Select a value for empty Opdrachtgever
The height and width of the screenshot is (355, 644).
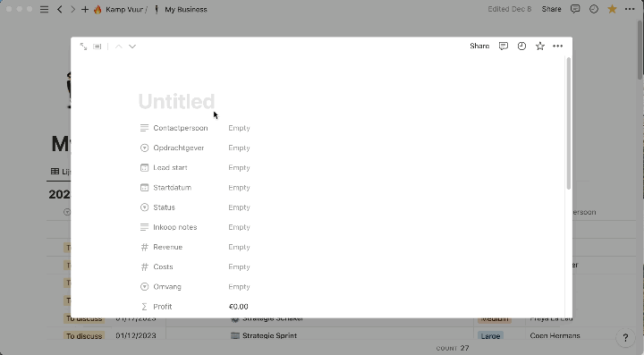pos(239,148)
